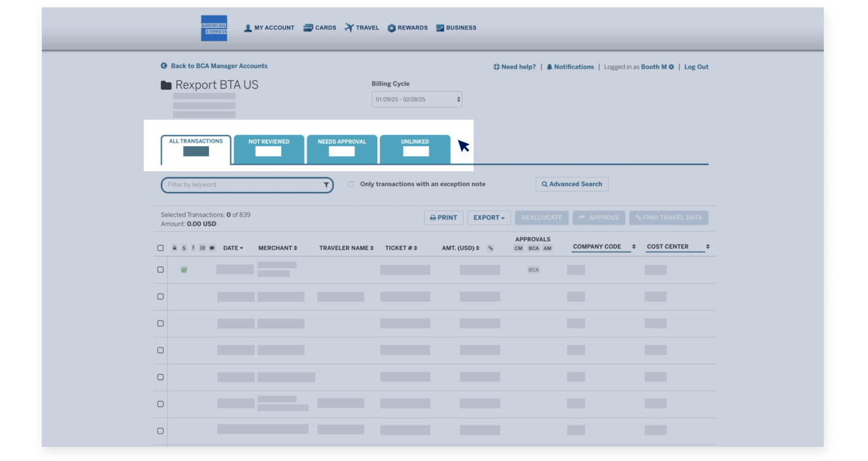Enable 'Only transactions with an exception note'
This screenshot has height=461, width=868.
click(x=350, y=184)
